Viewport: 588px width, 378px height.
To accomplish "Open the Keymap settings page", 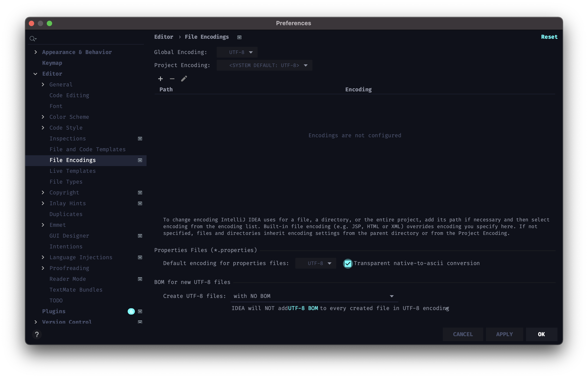I will point(52,63).
